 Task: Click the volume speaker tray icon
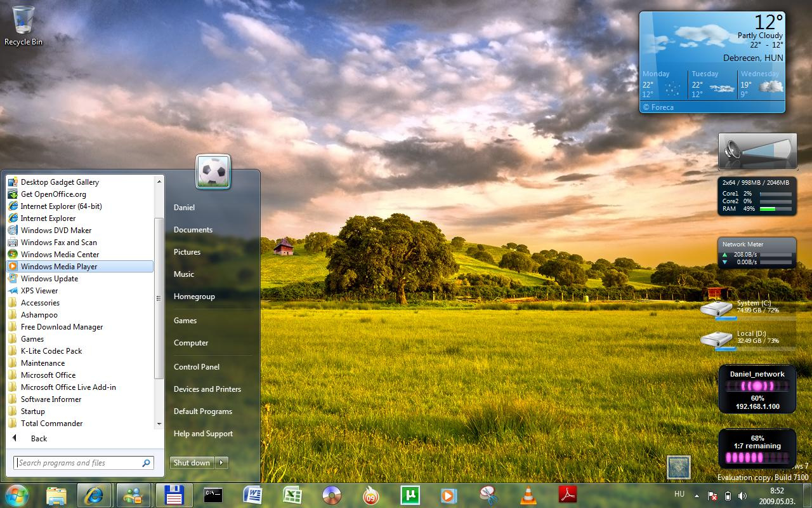point(742,495)
